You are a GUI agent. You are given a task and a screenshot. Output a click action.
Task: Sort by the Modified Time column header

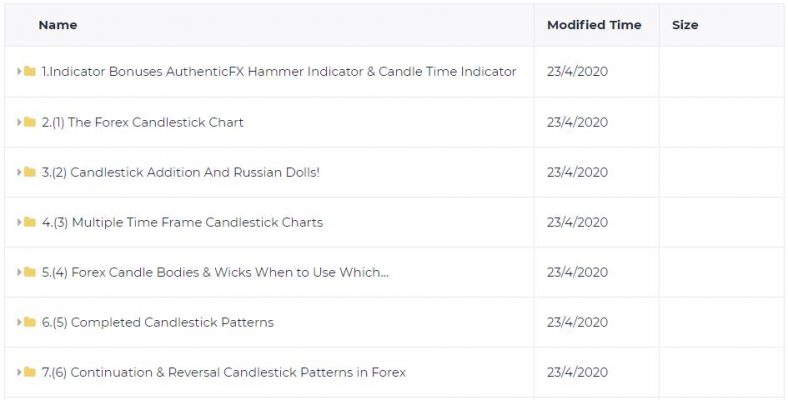click(594, 25)
